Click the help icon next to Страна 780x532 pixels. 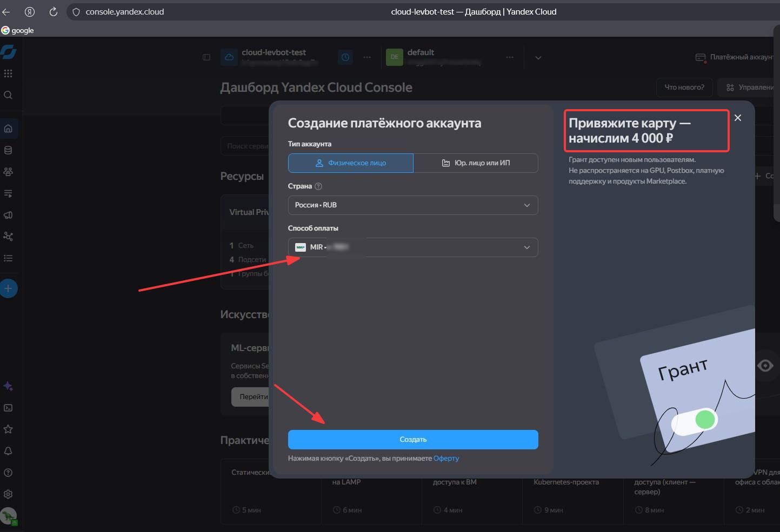pos(318,186)
